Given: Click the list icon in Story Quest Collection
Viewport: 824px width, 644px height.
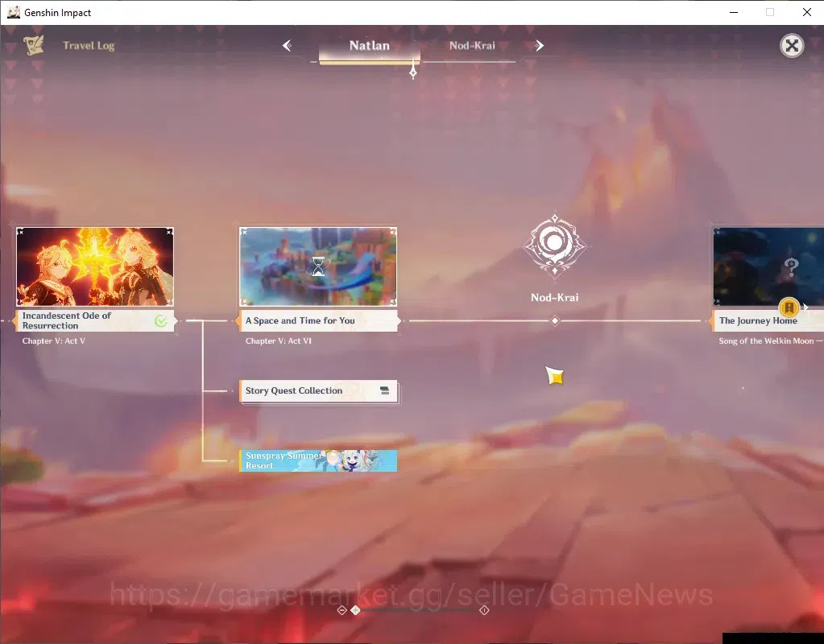Looking at the screenshot, I should click(385, 390).
